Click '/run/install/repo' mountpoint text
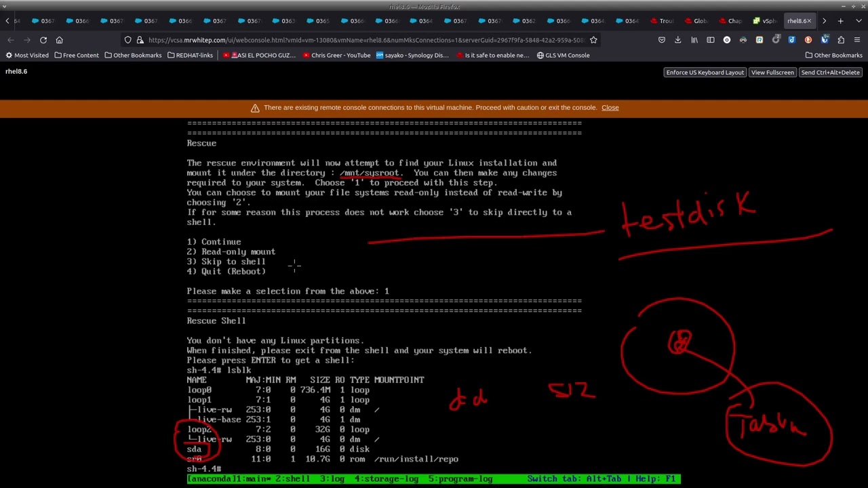The image size is (868, 488). tap(416, 460)
